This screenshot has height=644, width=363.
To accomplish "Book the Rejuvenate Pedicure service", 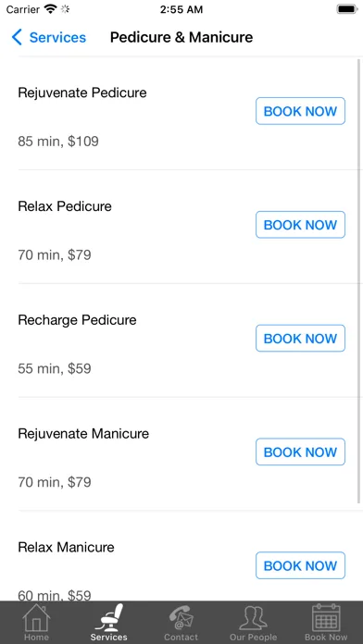I will pos(301,111).
